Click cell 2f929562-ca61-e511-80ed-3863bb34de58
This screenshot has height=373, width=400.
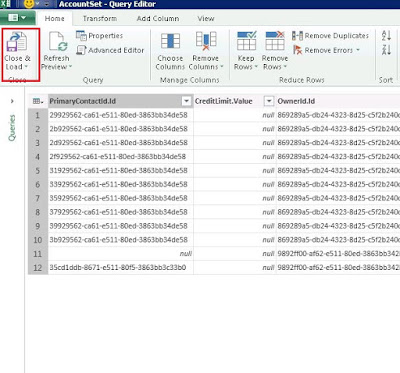[x=121, y=157]
